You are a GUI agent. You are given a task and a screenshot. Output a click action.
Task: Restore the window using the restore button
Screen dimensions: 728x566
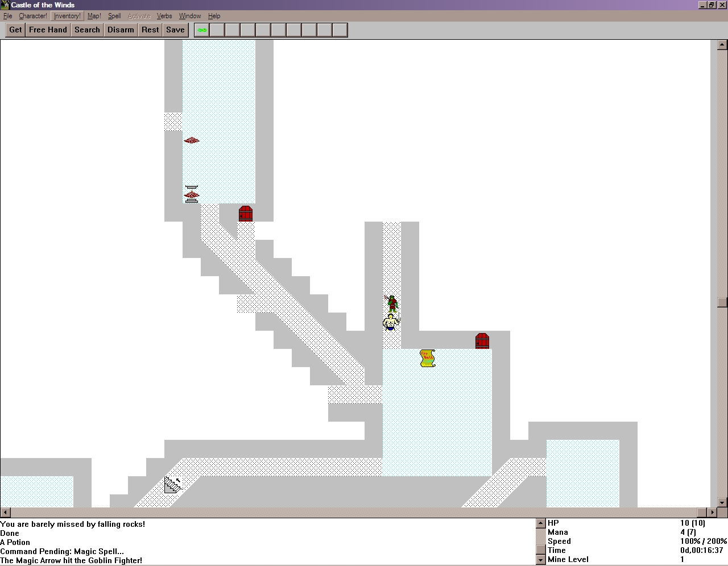click(x=711, y=5)
